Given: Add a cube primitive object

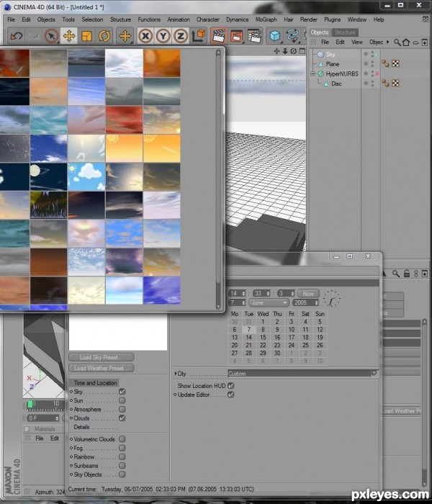Looking at the screenshot, I should [275, 36].
